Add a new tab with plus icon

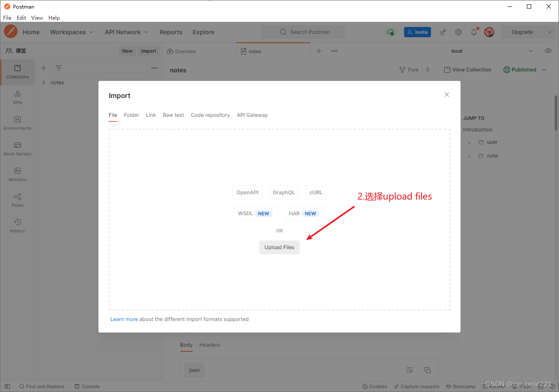pos(319,51)
